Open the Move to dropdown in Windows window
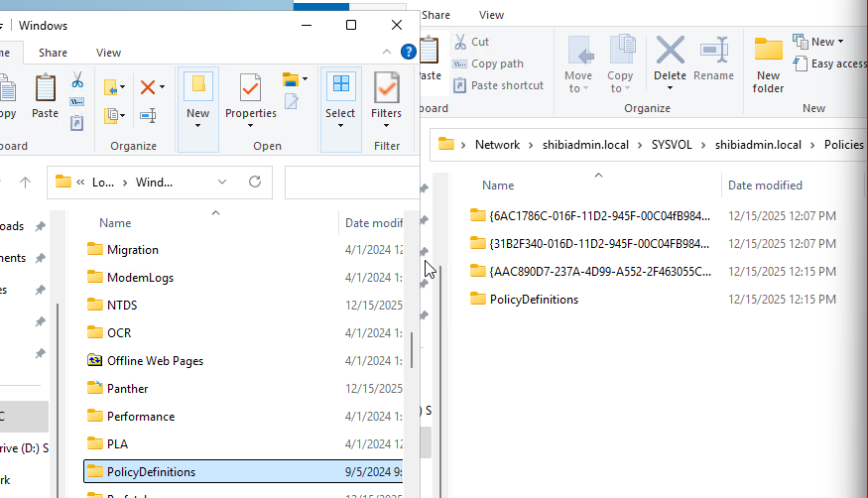The image size is (868, 498). point(114,87)
